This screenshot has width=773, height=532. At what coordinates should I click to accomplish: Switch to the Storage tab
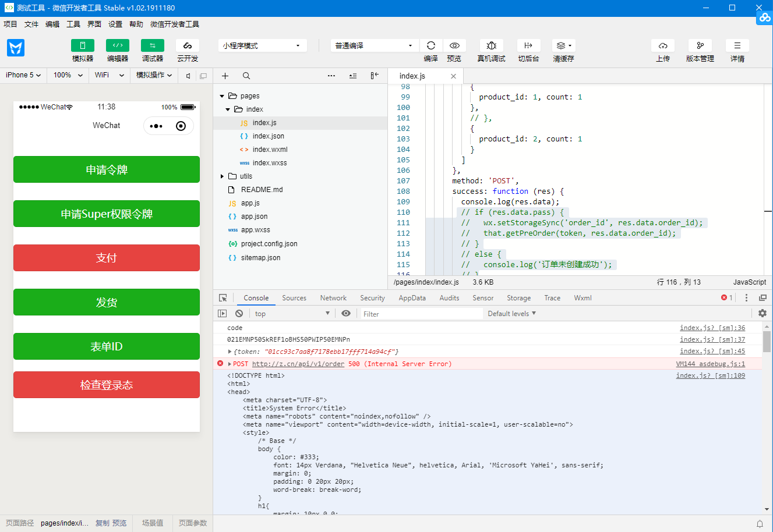pos(518,298)
